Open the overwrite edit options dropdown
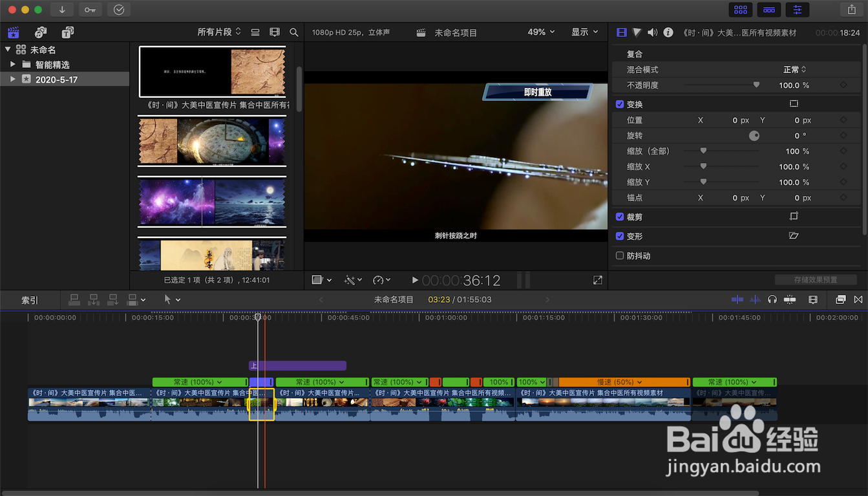Image resolution: width=868 pixels, height=496 pixels. click(136, 299)
